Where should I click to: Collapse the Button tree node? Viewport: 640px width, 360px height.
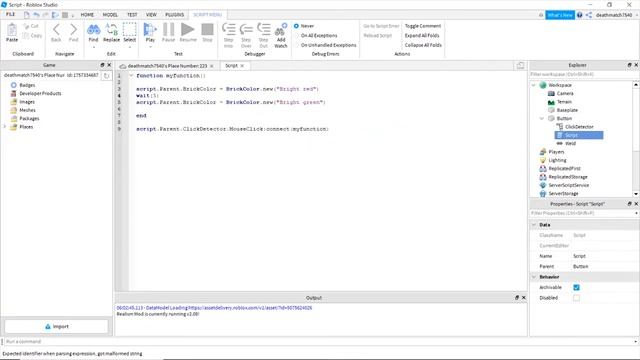(542, 118)
